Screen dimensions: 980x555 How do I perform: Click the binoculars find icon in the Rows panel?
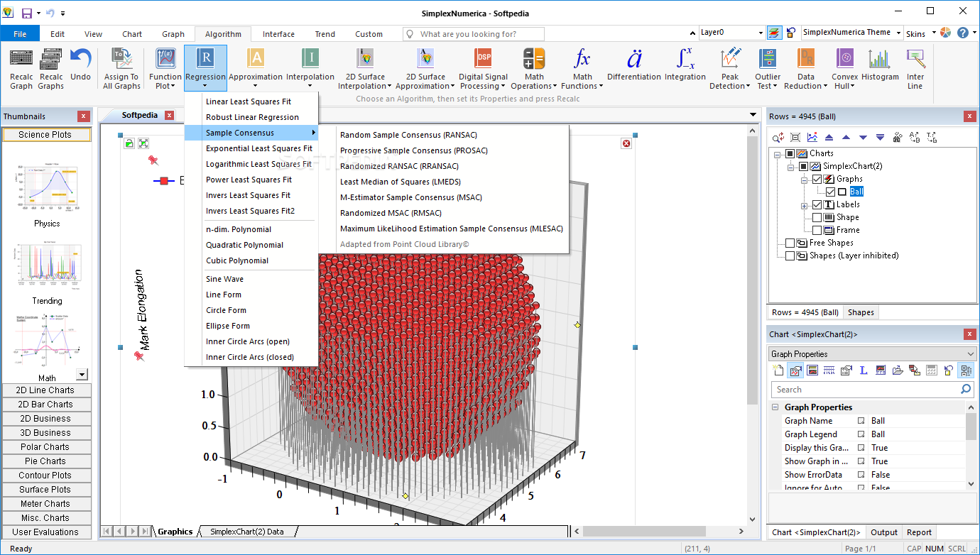click(898, 138)
